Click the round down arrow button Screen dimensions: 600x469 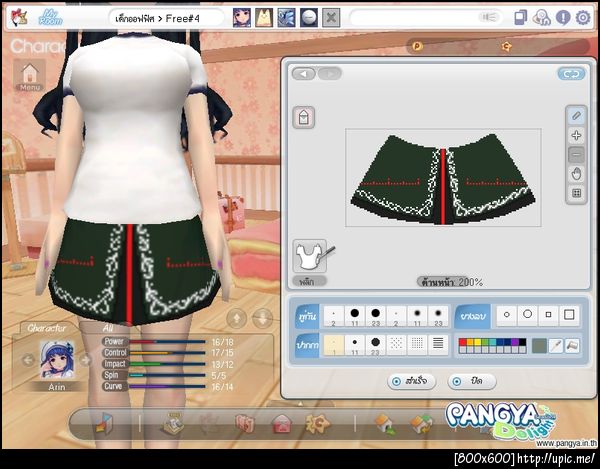tap(263, 318)
